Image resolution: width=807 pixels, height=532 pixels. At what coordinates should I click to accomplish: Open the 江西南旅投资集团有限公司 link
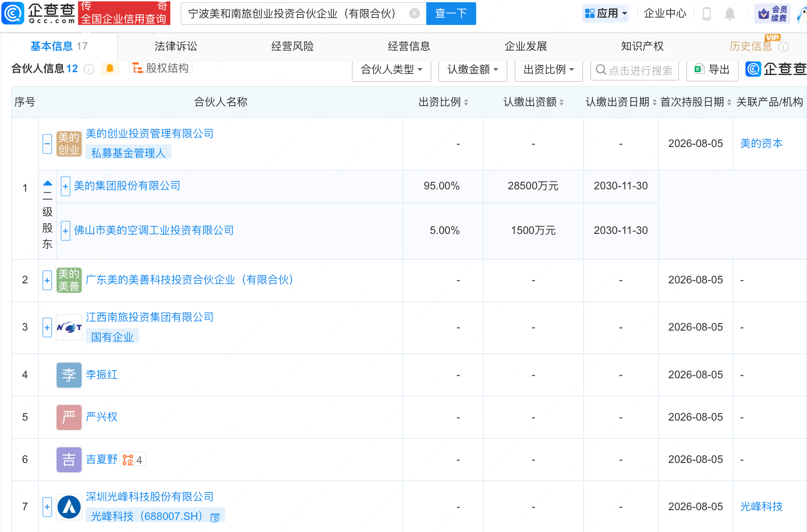pos(149,317)
